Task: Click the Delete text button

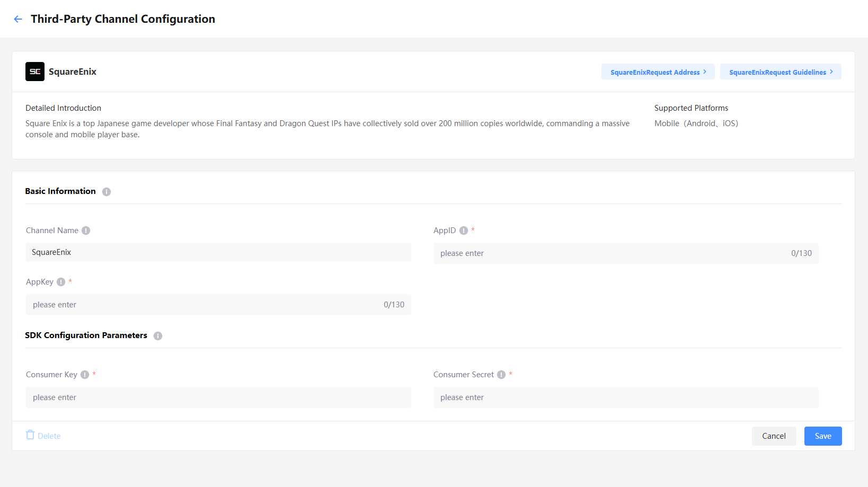Action: (49, 436)
